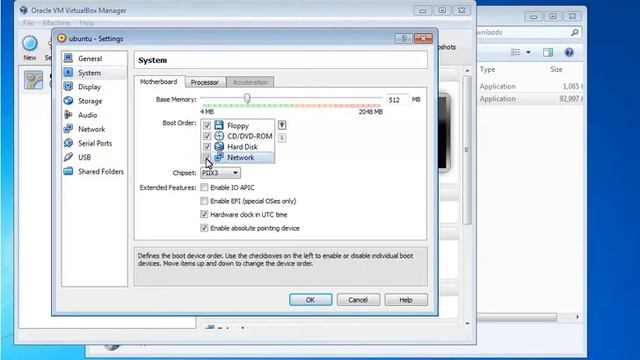Click the Hard Disk icon in Boot Order
The width and height of the screenshot is (640, 360).
[219, 147]
